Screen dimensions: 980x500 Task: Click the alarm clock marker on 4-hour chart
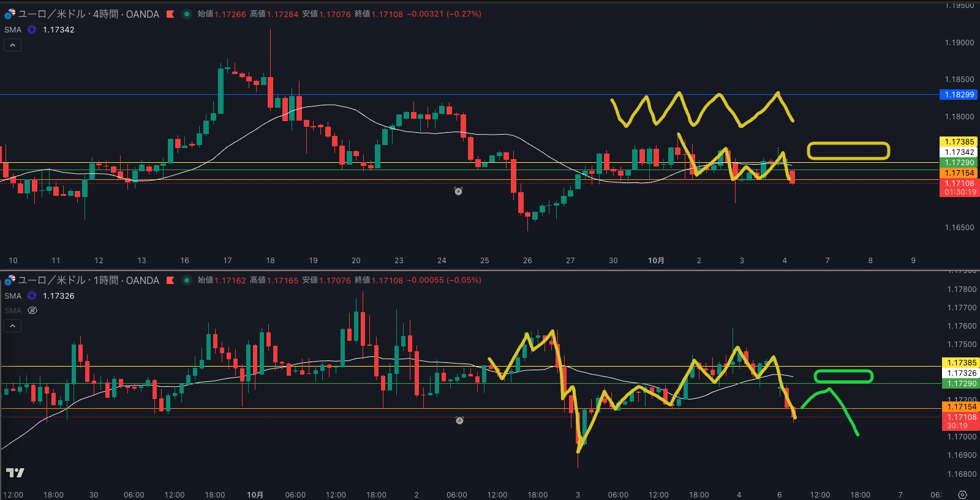458,192
